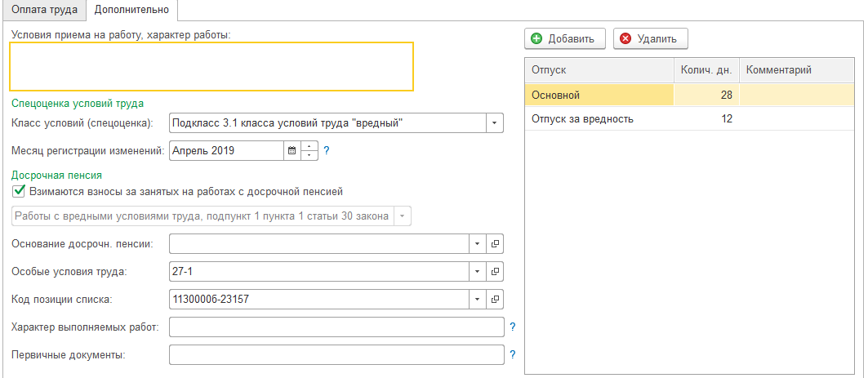Switch to the Оплата труда tab
This screenshot has width=868, height=378.
tap(44, 10)
